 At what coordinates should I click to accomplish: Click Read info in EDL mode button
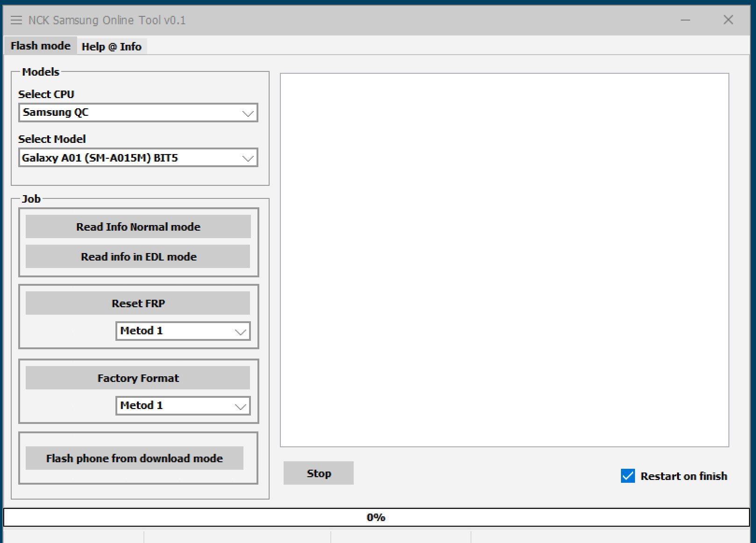coord(138,257)
